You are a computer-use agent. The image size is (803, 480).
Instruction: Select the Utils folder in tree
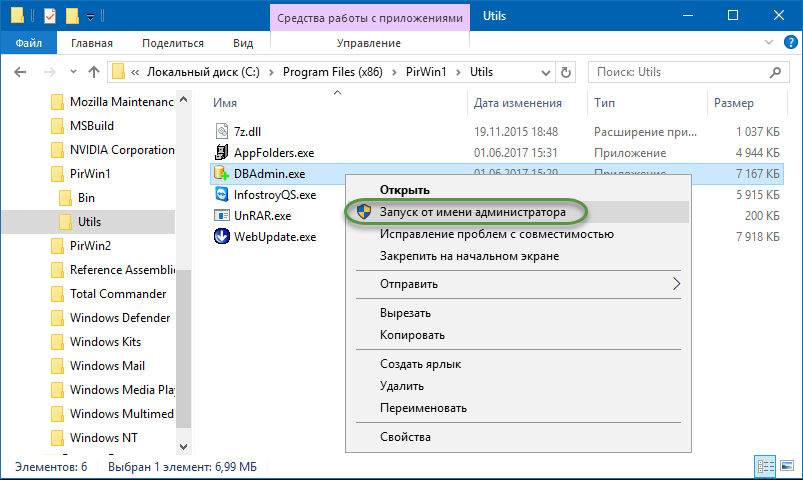pyautogui.click(x=89, y=222)
